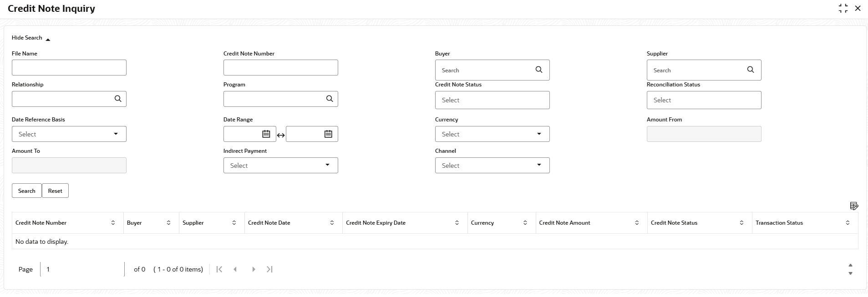Collapse the Hide Search panel
The image size is (868, 297).
click(31, 38)
